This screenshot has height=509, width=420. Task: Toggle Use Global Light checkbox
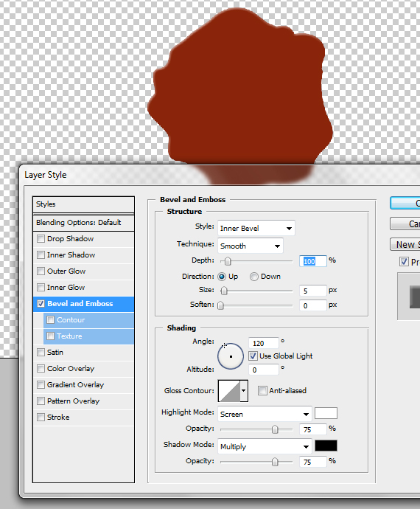click(253, 356)
